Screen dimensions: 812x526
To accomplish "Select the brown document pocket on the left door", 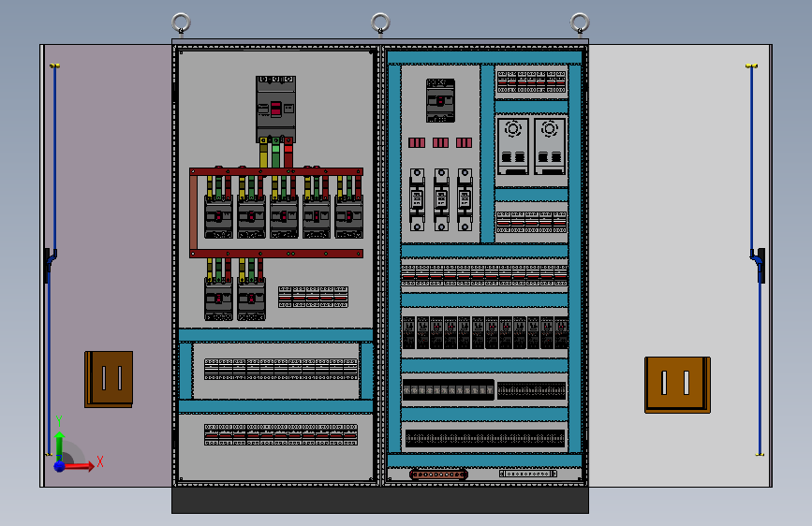I will (109, 379).
